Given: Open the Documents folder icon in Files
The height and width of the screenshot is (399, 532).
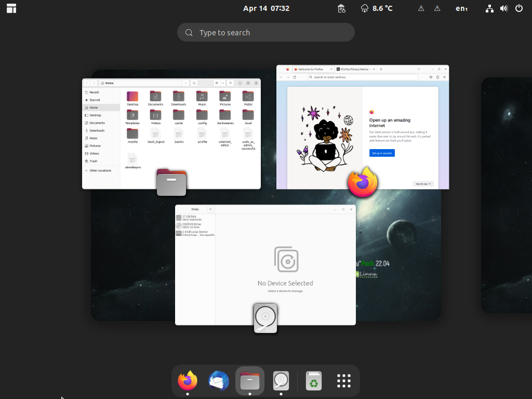Looking at the screenshot, I should 155,98.
